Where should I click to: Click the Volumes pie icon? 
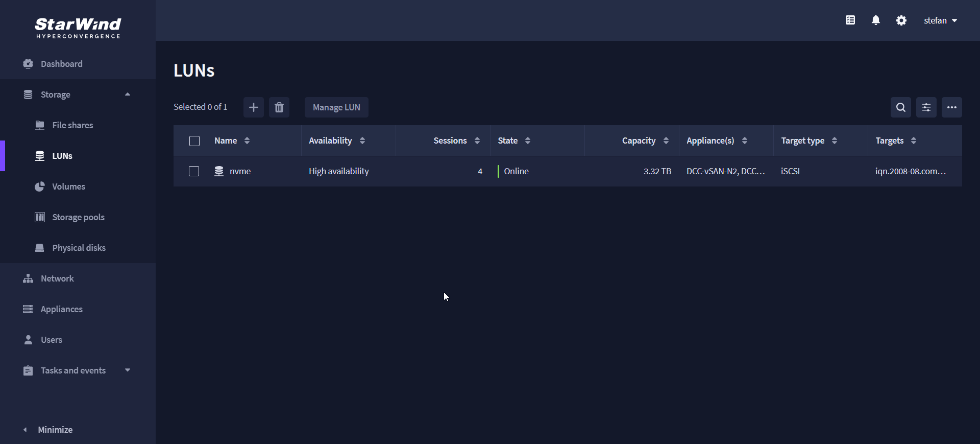[40, 186]
